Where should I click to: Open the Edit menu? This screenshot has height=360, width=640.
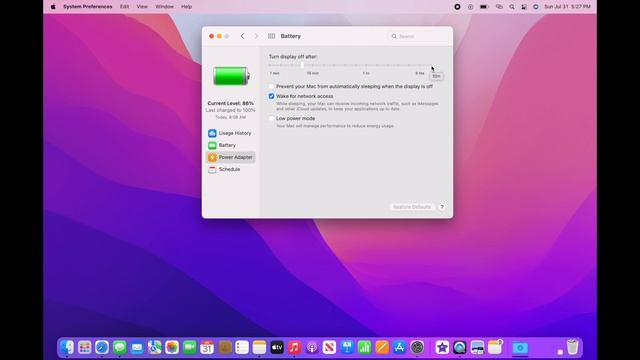pyautogui.click(x=124, y=7)
